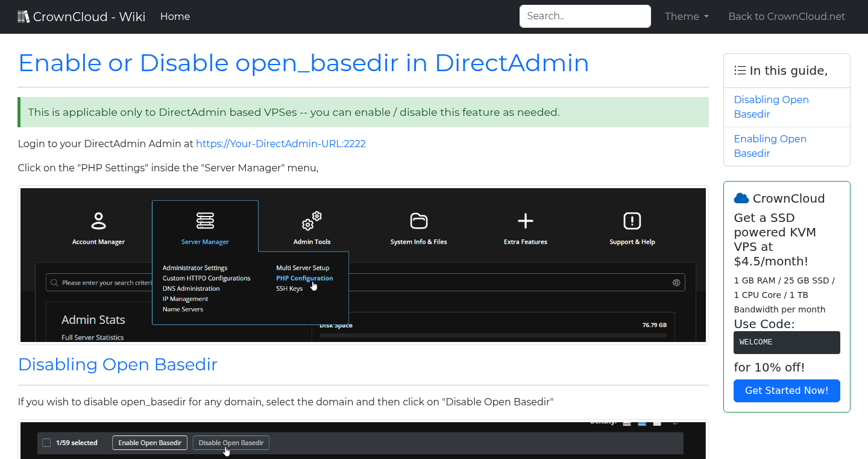Click the gear icon in DirectAdmin's search bar

[x=676, y=282]
